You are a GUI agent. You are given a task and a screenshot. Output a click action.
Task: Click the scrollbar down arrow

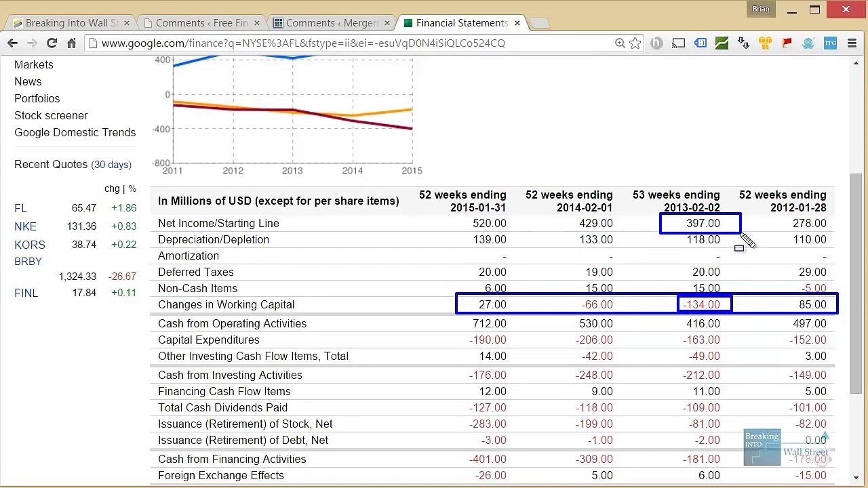[857, 477]
